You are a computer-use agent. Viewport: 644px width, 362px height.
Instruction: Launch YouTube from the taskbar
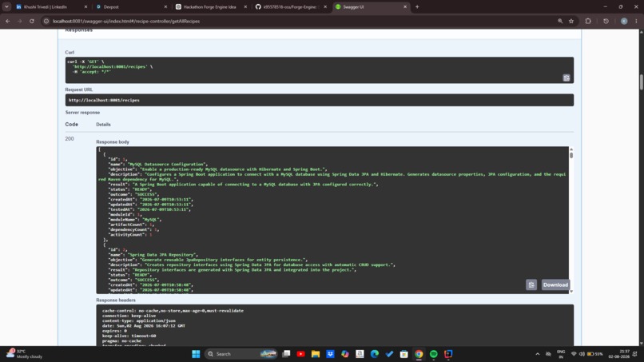coord(300,354)
